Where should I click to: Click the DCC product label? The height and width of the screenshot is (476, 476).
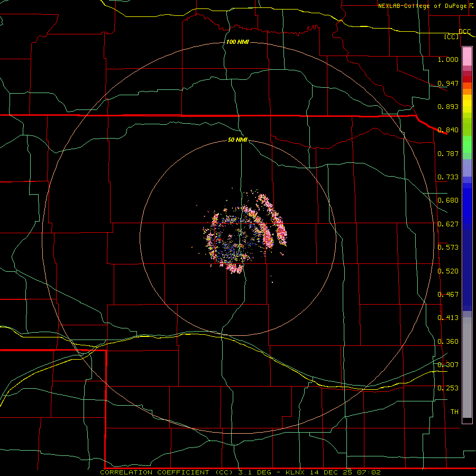pos(464,31)
